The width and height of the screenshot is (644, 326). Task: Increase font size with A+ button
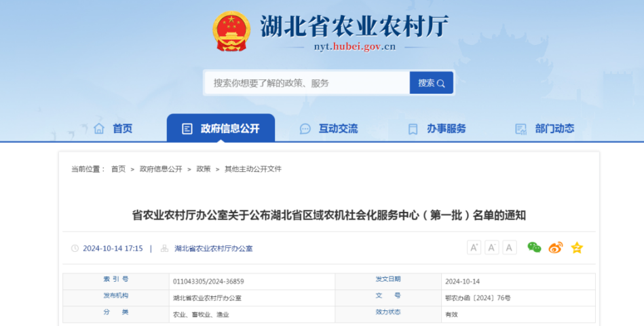474,247
